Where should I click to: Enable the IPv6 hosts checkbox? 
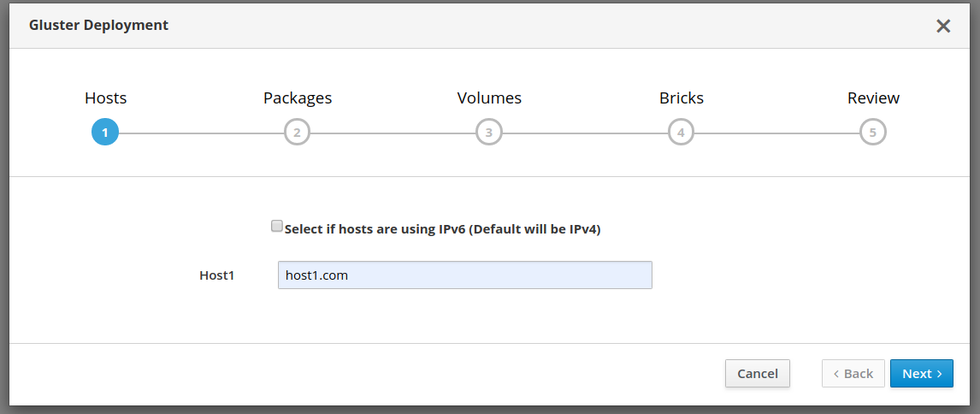coord(276,227)
